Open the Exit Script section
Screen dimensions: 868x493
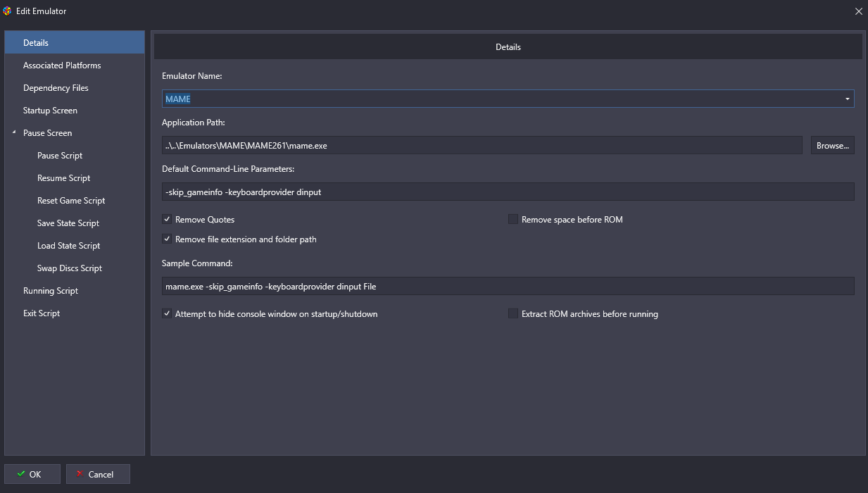pyautogui.click(x=42, y=313)
